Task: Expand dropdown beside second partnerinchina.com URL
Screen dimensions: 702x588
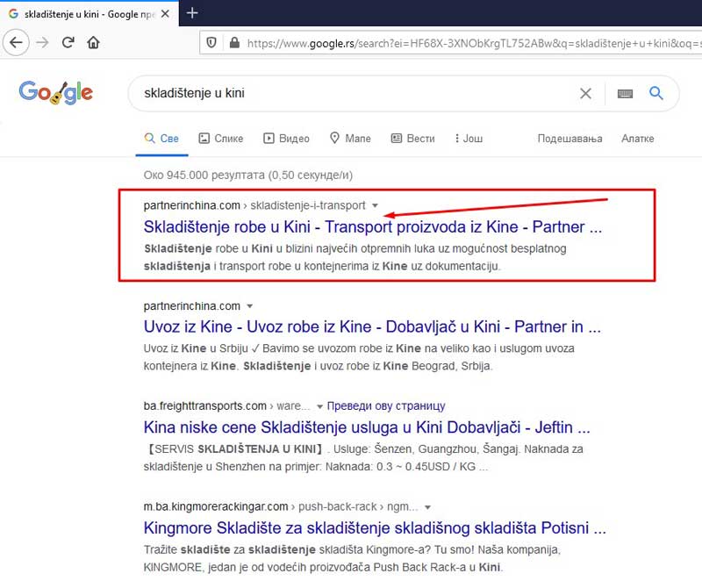Action: [250, 306]
